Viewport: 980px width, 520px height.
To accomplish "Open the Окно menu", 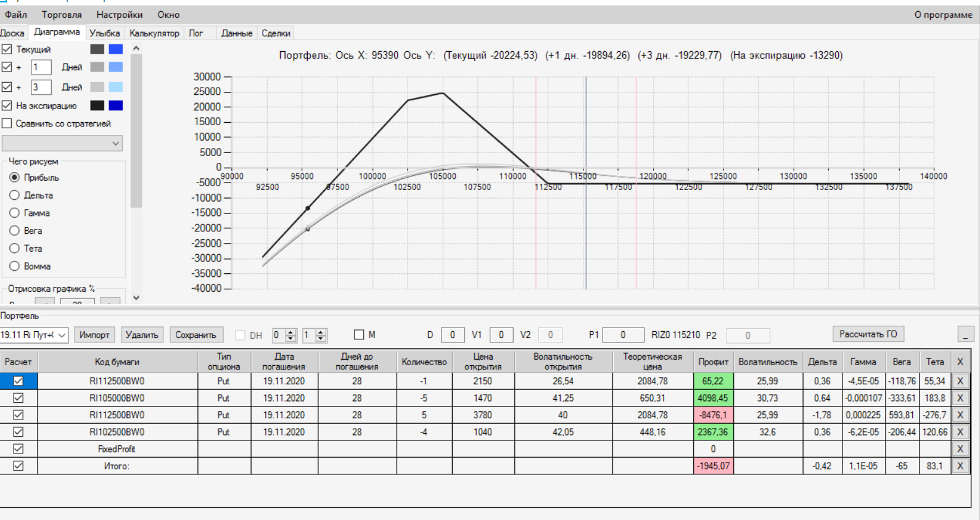I will coord(168,14).
